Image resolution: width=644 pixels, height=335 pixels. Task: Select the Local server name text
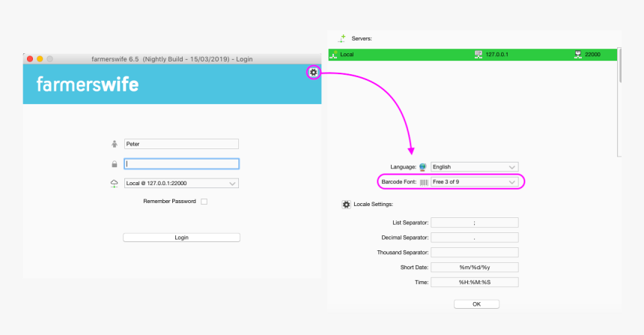click(347, 54)
